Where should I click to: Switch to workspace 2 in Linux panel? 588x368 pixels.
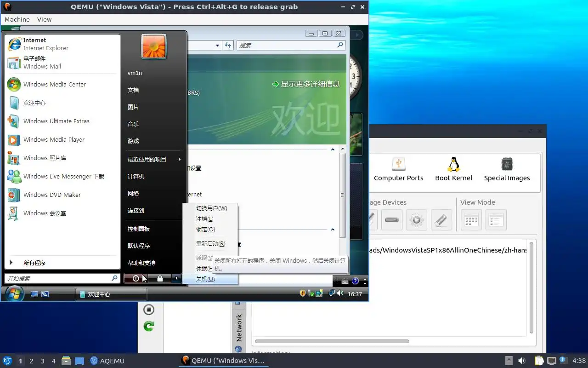click(x=32, y=361)
